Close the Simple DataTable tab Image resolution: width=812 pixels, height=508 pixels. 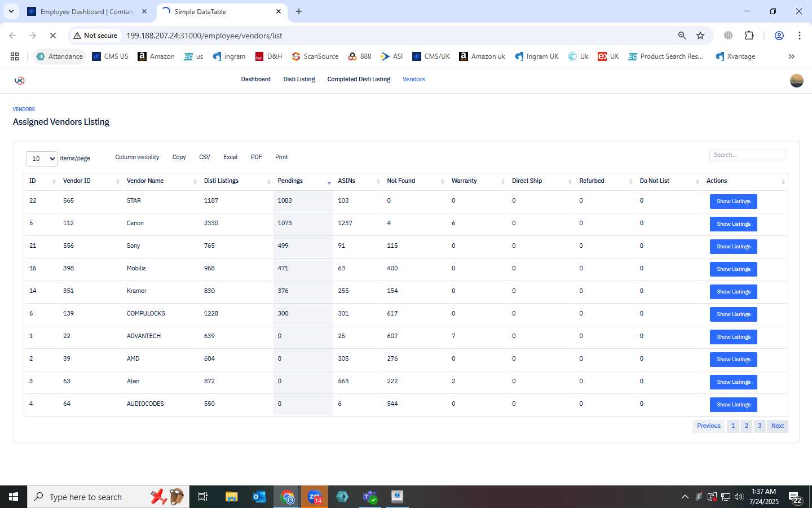click(279, 11)
